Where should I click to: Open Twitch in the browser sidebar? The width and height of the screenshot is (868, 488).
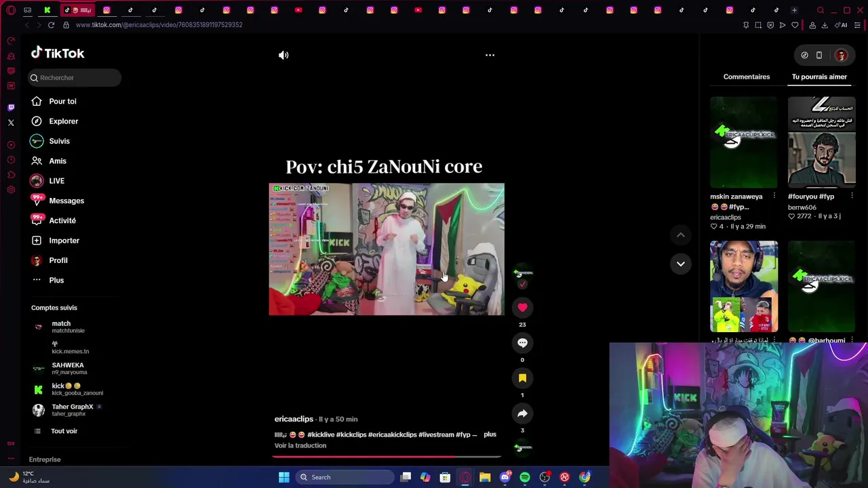pos(11,107)
